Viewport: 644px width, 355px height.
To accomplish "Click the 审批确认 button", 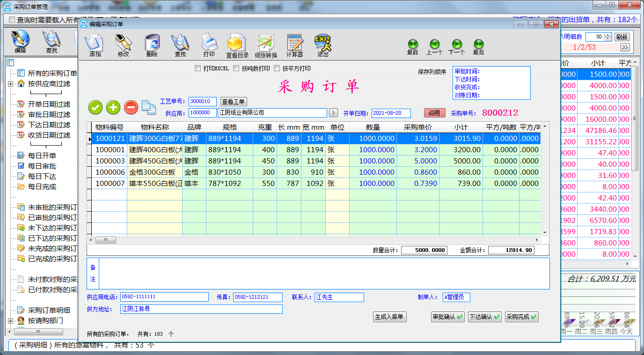I will pos(447,317).
